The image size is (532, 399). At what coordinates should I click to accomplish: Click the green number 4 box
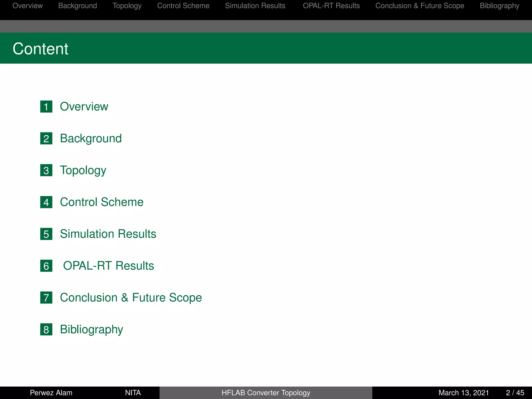point(46,202)
